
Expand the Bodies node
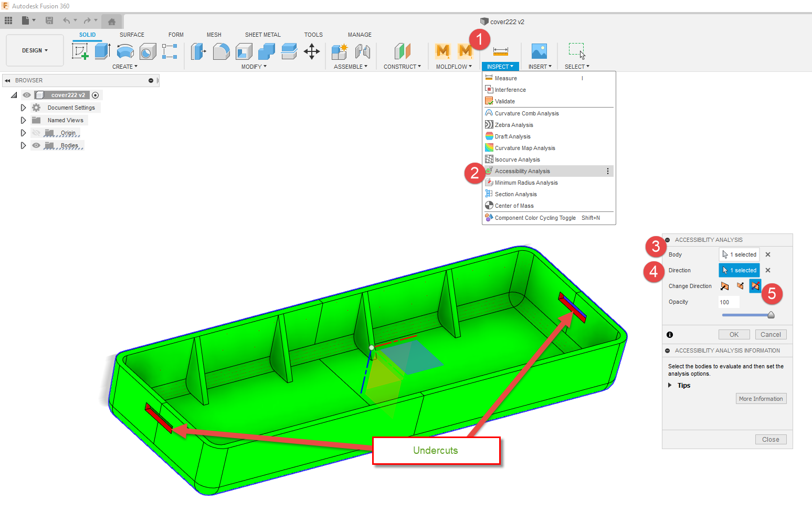point(23,145)
